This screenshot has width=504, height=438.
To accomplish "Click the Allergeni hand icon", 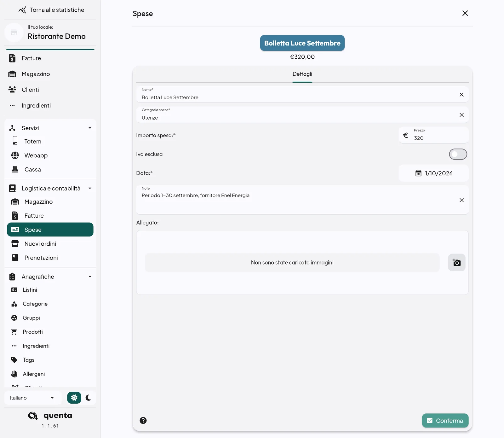I will coord(14,374).
